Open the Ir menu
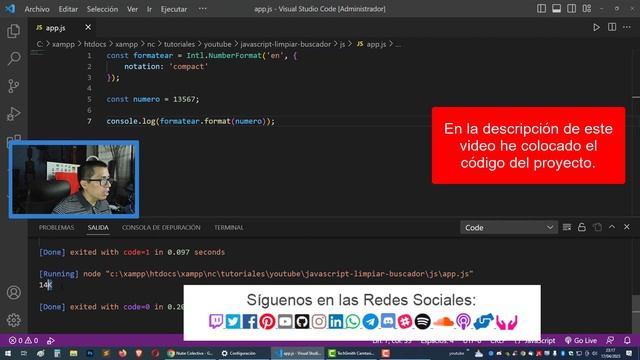640x360 pixels. pyautogui.click(x=149, y=9)
